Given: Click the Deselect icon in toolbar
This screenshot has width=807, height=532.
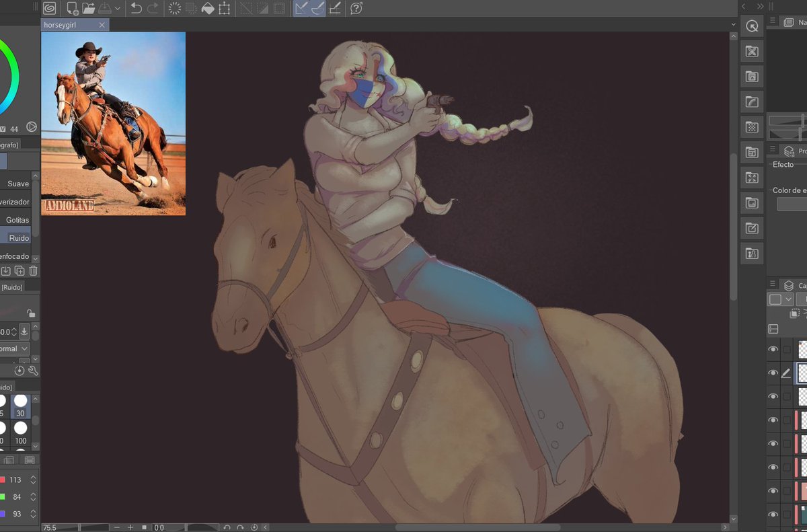Looking at the screenshot, I should pyautogui.click(x=246, y=8).
